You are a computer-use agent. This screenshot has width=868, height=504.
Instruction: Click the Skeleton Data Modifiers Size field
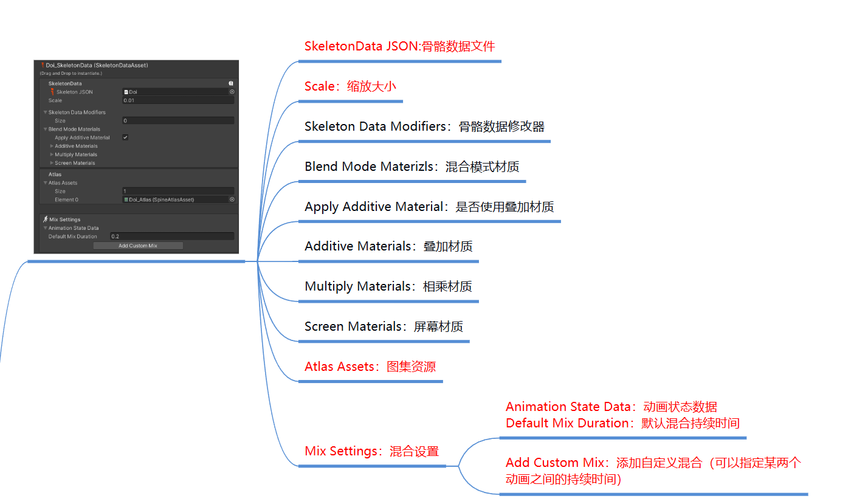click(178, 121)
